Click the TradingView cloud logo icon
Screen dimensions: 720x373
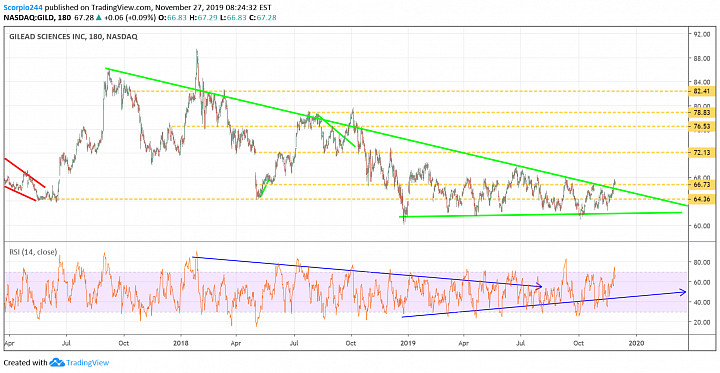click(57, 362)
